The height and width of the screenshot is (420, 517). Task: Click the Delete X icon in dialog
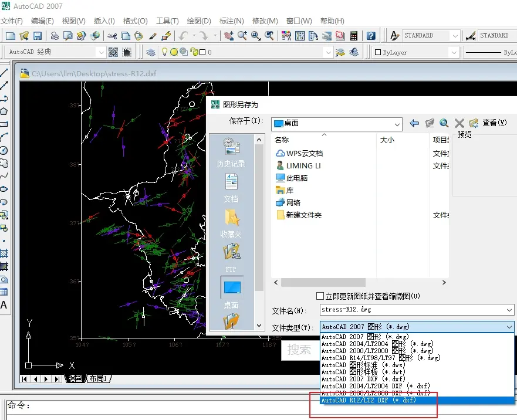tap(459, 123)
